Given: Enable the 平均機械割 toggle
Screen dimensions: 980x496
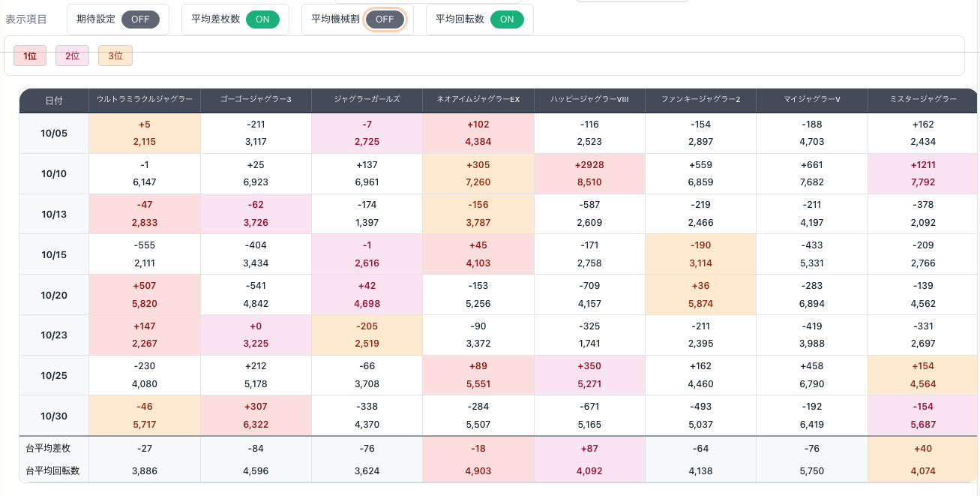Looking at the screenshot, I should point(385,20).
